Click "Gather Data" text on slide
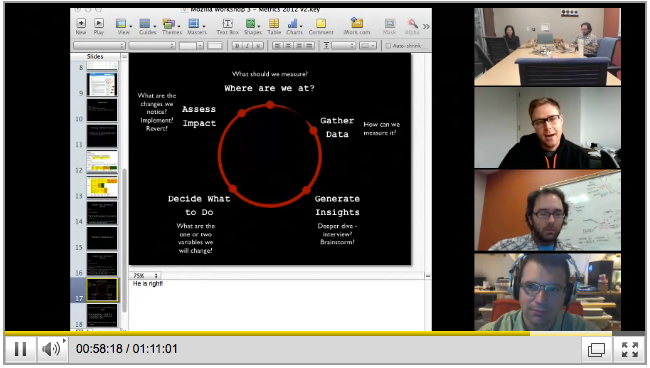Screen dimensions: 650x368 337,127
